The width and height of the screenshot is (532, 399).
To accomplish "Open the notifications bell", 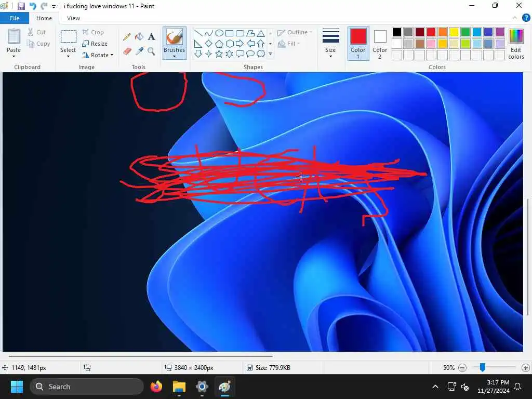I will coord(518,387).
